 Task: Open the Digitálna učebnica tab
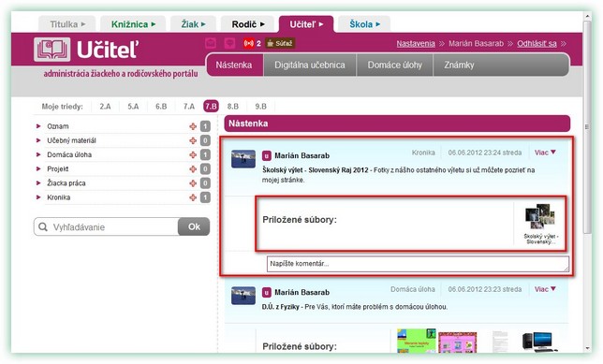pyautogui.click(x=310, y=65)
